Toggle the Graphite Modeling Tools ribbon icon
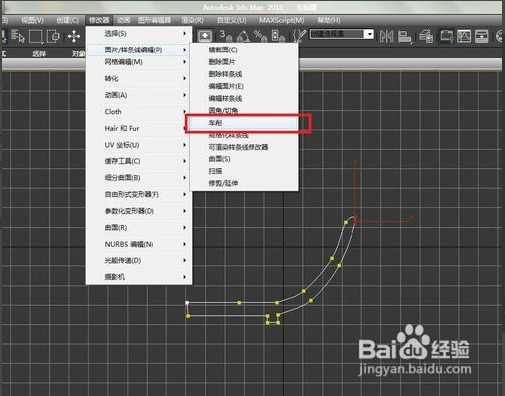The image size is (505, 396). point(447,36)
